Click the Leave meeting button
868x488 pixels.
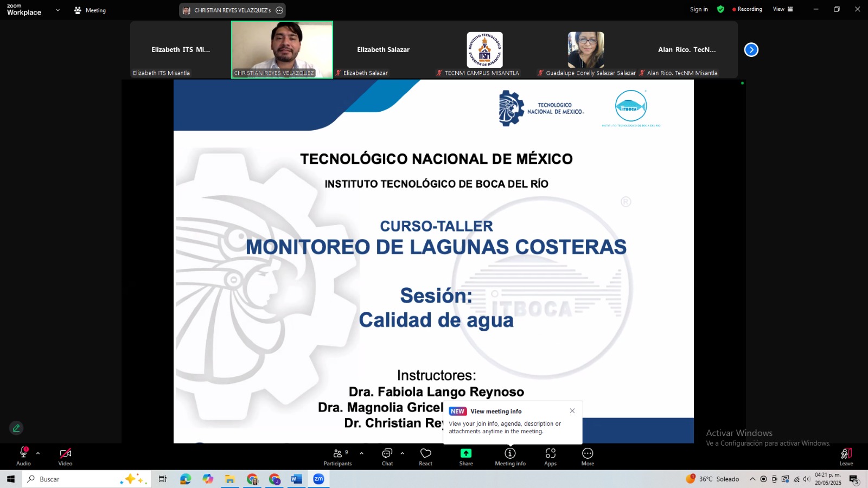point(846,456)
